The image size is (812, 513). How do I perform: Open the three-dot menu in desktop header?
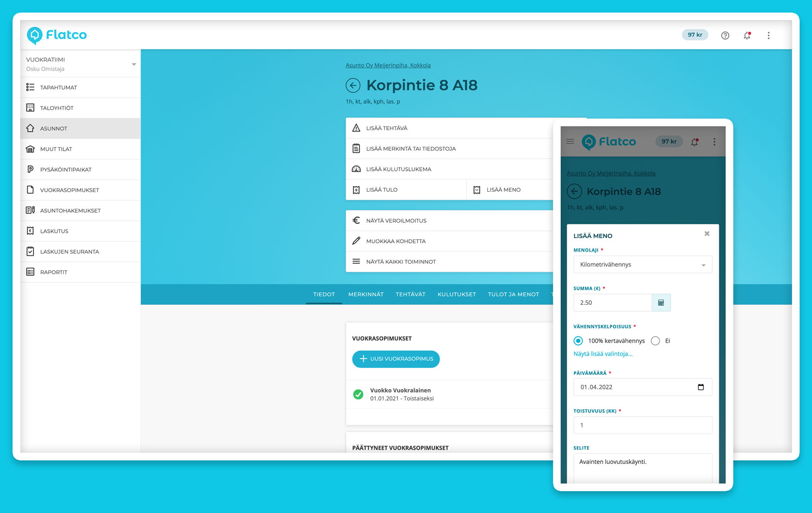(x=768, y=35)
